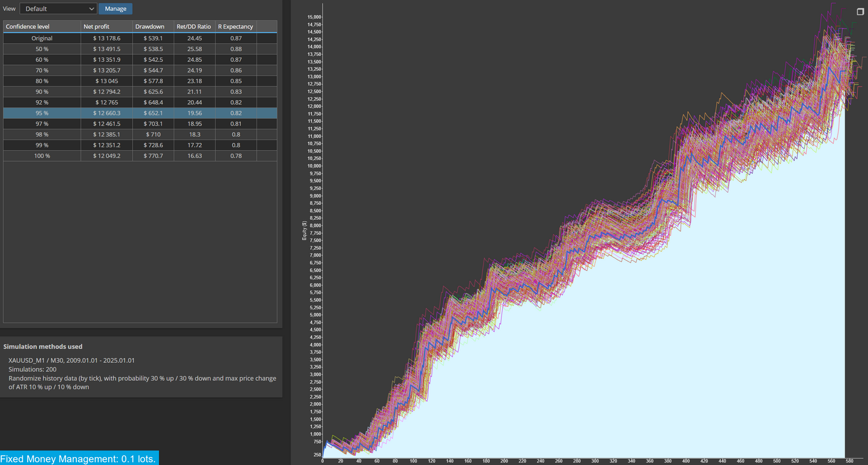This screenshot has width=868, height=465.
Task: Select the 70 % confidence row
Action: (x=140, y=70)
